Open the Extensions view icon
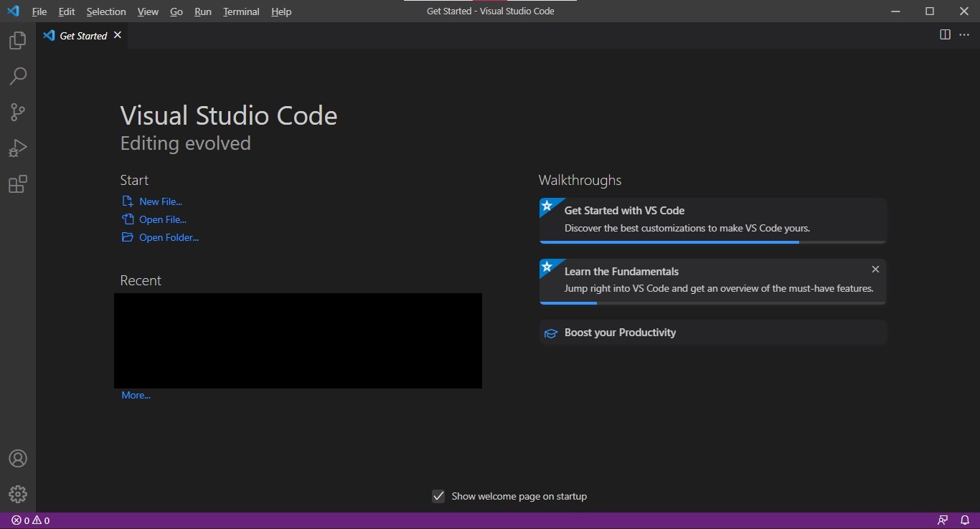 [x=18, y=184]
